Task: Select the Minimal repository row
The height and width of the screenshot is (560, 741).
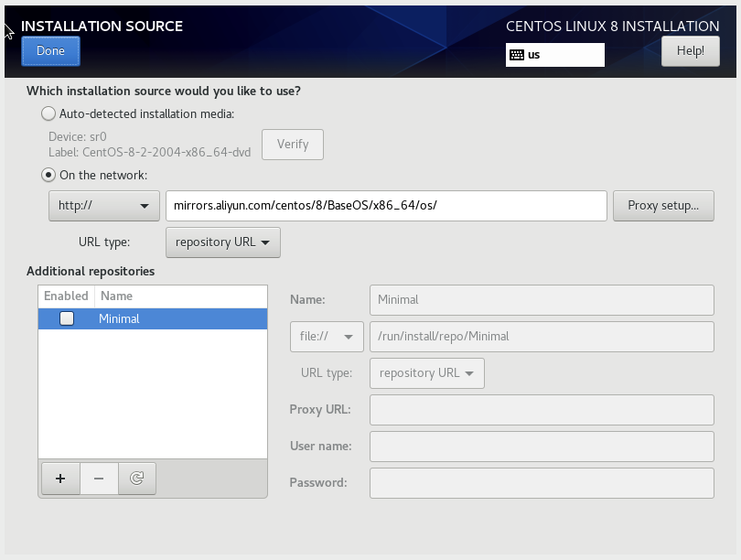Action: (153, 319)
